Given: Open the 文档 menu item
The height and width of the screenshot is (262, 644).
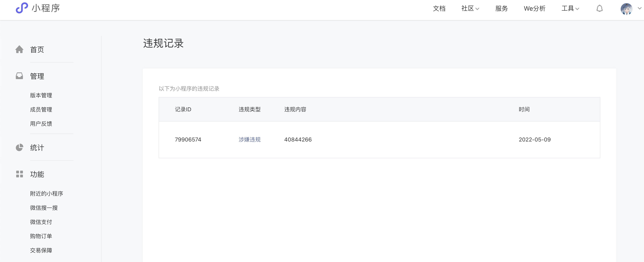Looking at the screenshot, I should click(x=439, y=8).
